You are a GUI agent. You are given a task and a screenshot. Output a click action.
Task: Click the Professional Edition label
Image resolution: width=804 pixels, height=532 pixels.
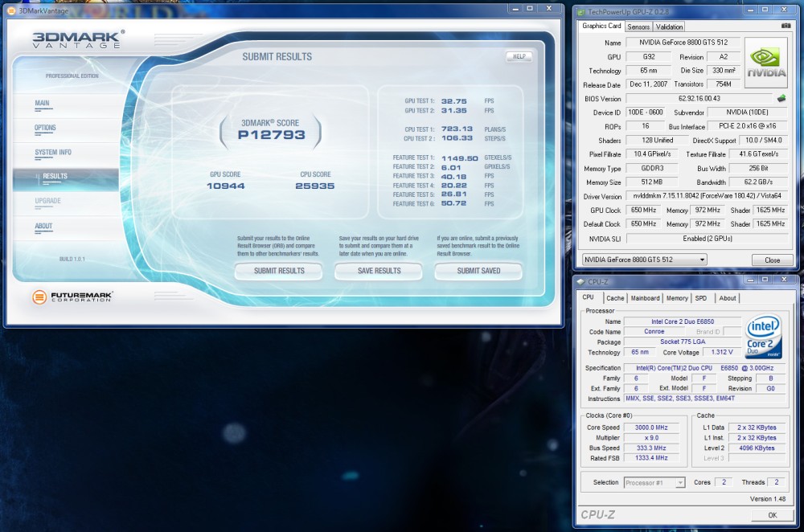[x=72, y=76]
